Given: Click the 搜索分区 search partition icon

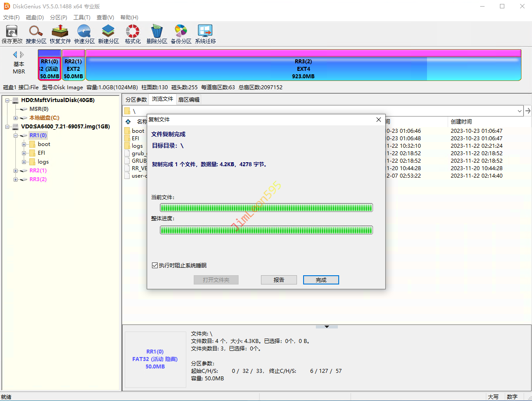Looking at the screenshot, I should (x=36, y=34).
